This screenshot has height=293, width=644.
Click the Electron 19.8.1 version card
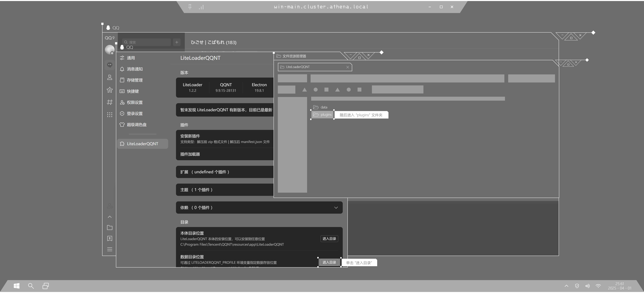[x=259, y=87]
